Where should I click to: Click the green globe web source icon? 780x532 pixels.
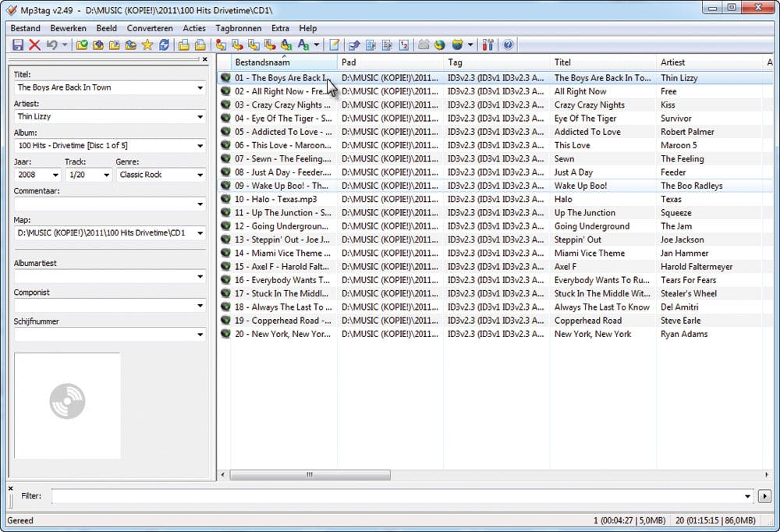click(x=439, y=44)
